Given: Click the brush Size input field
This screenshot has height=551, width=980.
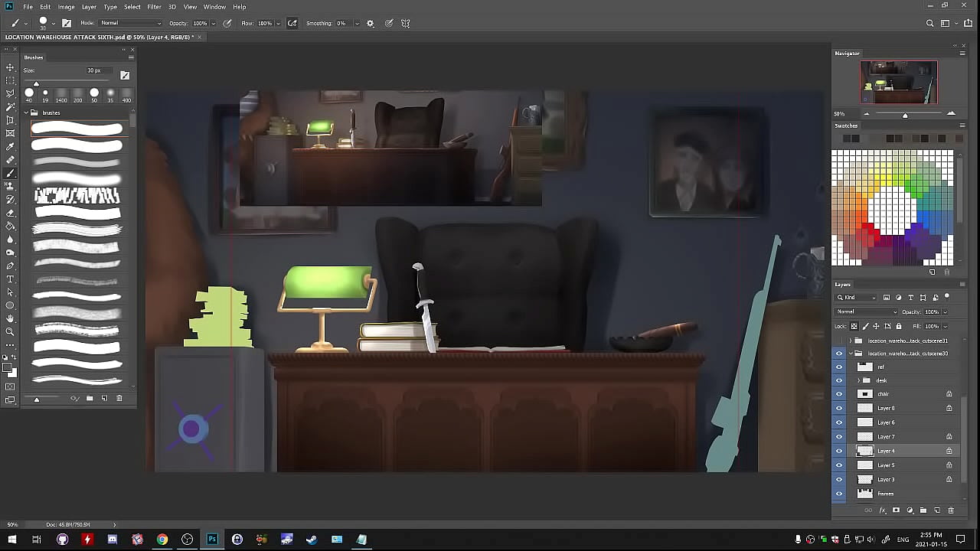Looking at the screenshot, I should [x=94, y=71].
